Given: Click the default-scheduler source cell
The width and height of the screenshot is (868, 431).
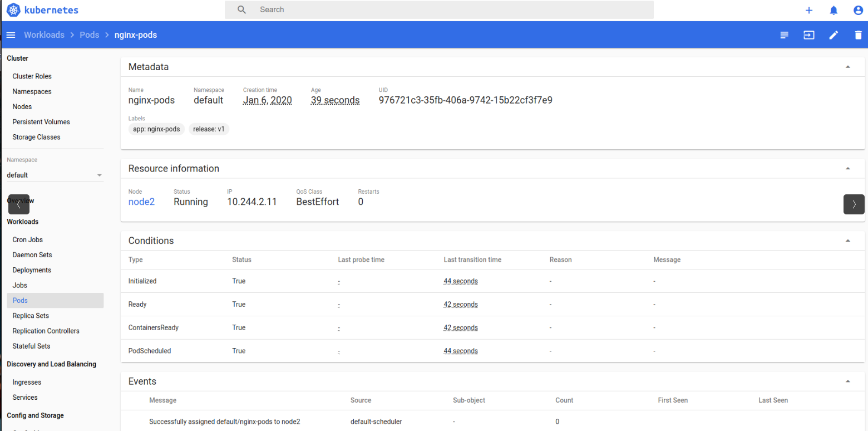Looking at the screenshot, I should (376, 422).
